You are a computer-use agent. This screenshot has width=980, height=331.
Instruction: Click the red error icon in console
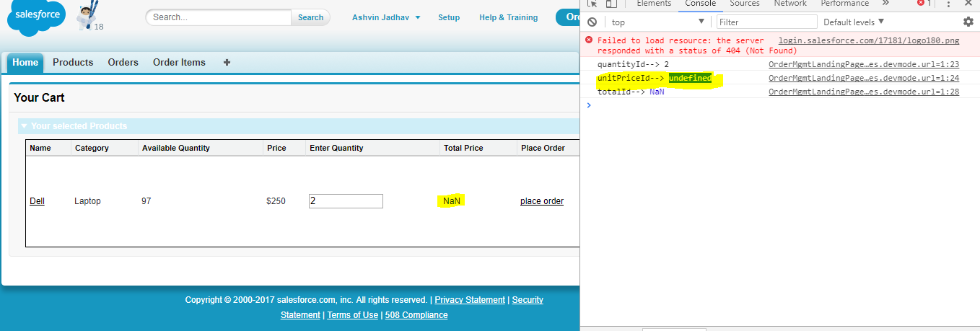coord(589,41)
